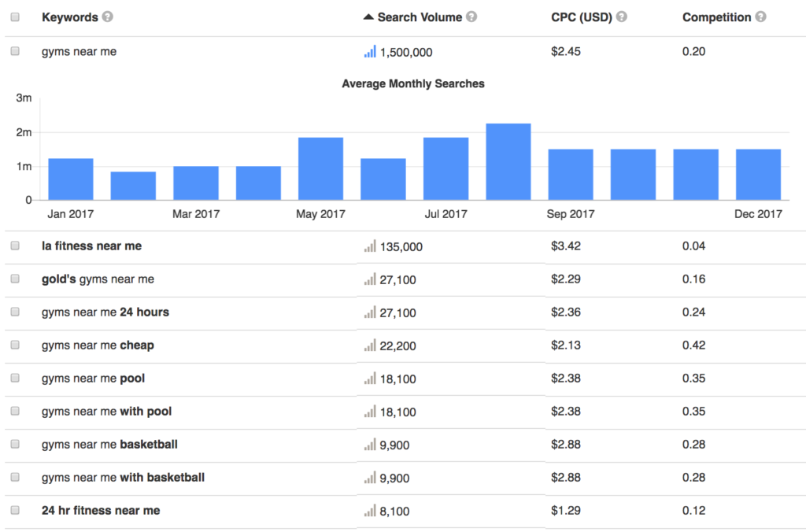Select the Mar 2017 chart bar

click(x=196, y=183)
